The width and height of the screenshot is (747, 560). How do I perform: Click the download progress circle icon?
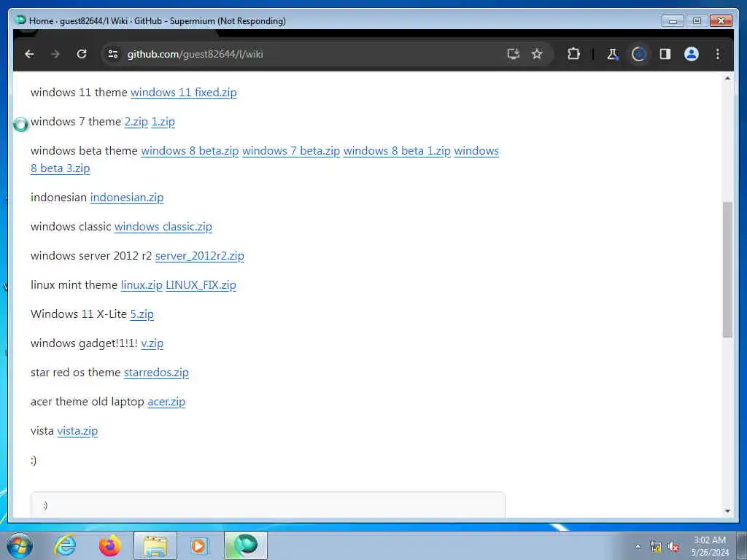coord(639,54)
